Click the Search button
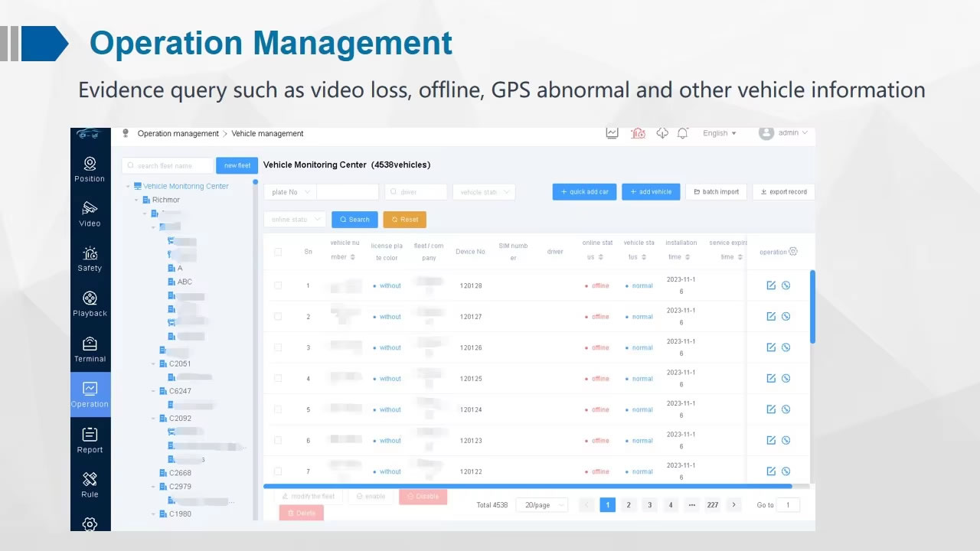The image size is (980, 551). (x=354, y=220)
